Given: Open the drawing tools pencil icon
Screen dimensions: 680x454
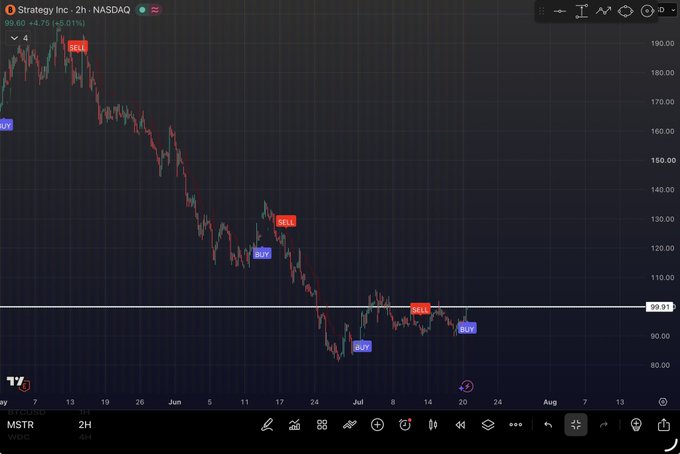Looking at the screenshot, I should point(267,425).
